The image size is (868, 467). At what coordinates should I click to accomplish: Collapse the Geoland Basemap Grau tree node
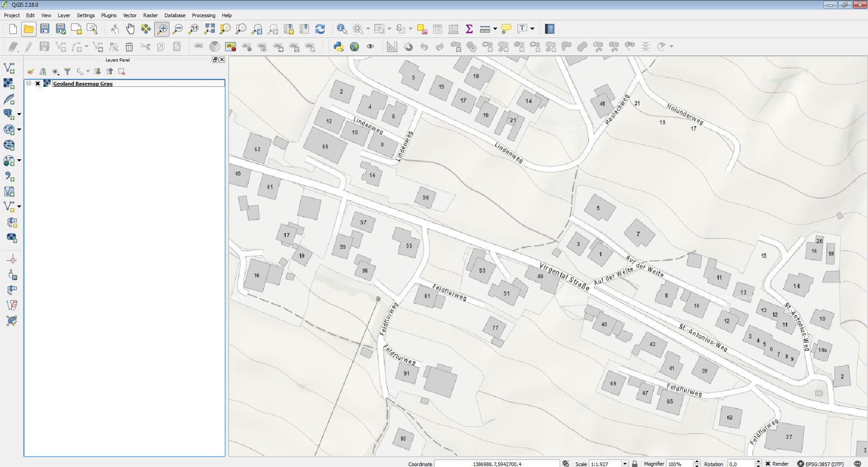[x=29, y=84]
